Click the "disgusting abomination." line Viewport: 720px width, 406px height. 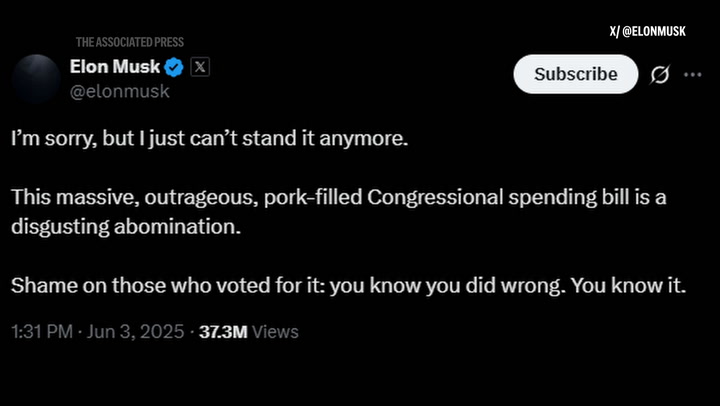[x=126, y=227]
